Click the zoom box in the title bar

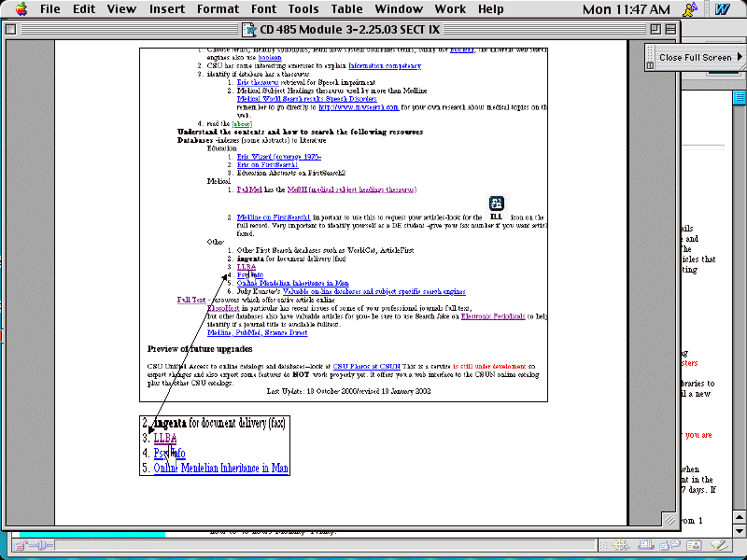click(655, 30)
